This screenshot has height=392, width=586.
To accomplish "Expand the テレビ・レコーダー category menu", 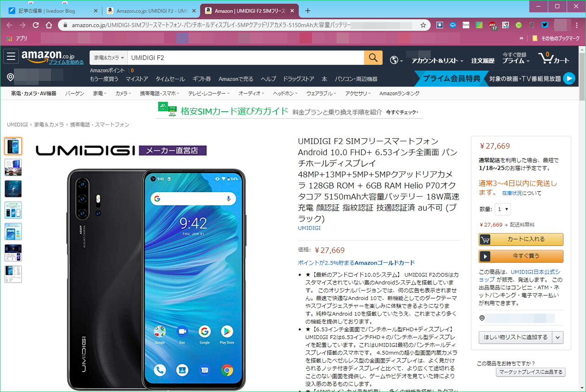I will [x=210, y=93].
